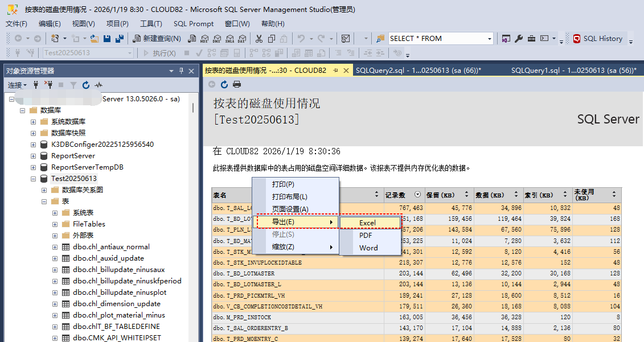Toggle auto-hide pin on Object Explorer panel
The width and height of the screenshot is (644, 342).
pyautogui.click(x=182, y=71)
